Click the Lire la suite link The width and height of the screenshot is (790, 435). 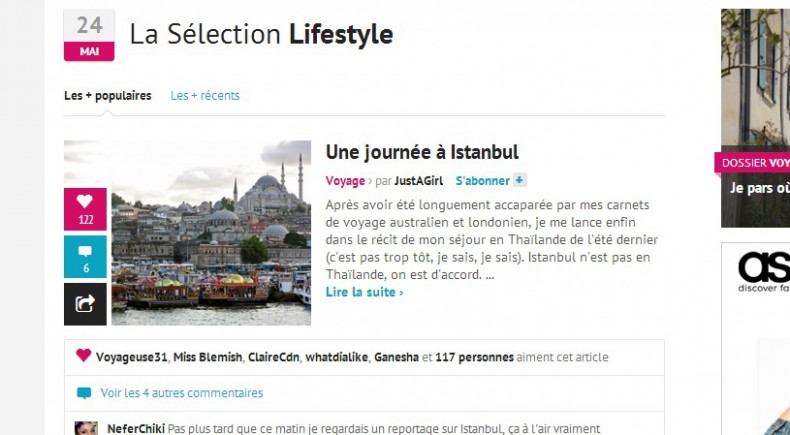[x=364, y=292]
